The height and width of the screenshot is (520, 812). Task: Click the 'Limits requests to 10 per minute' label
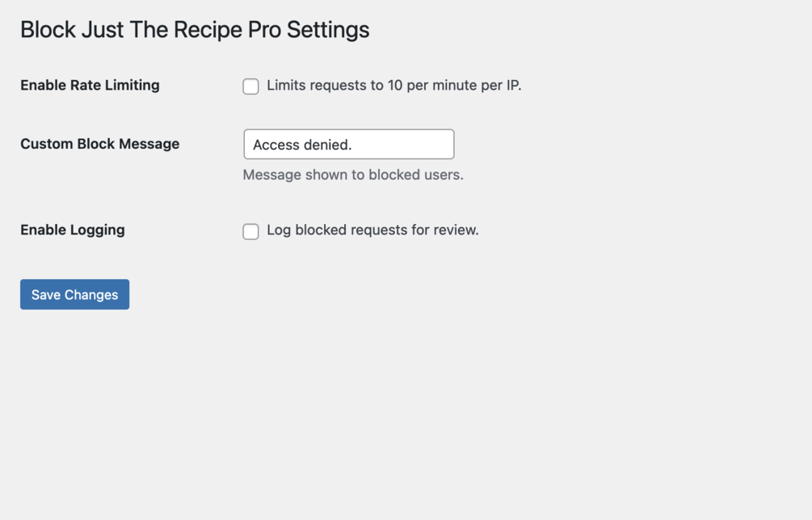(393, 86)
